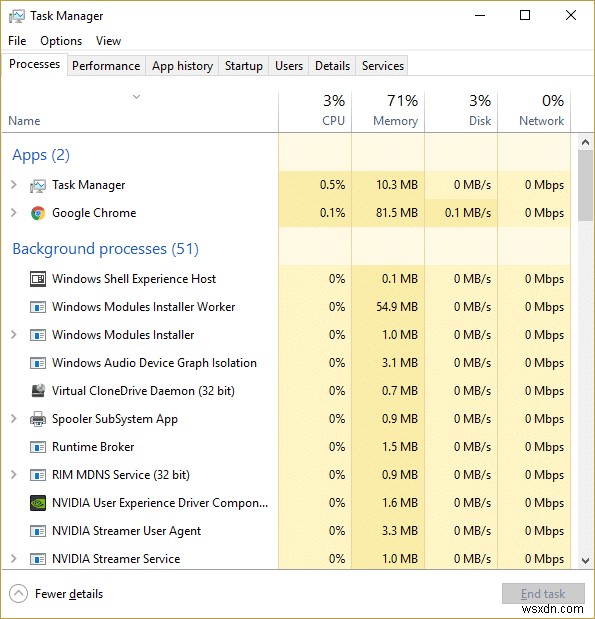Click the scrollbar up arrow
Image resolution: width=595 pixels, height=619 pixels.
pyautogui.click(x=585, y=142)
